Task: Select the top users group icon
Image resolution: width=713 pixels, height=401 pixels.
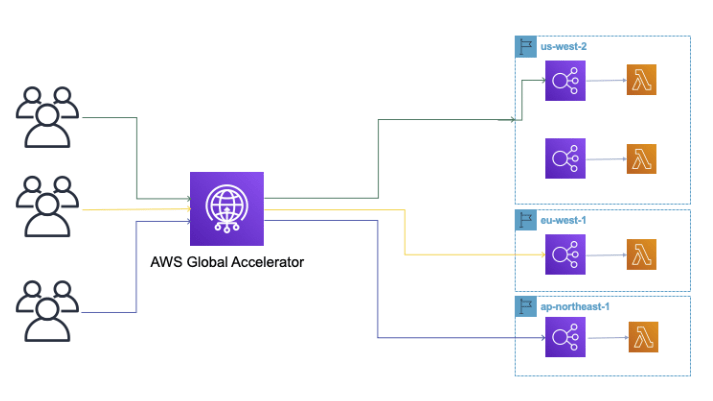Action: pos(47,117)
